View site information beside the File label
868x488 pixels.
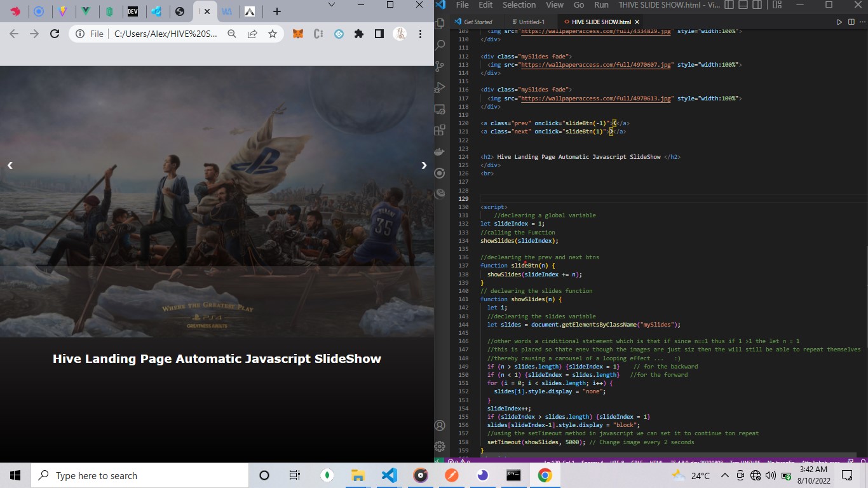[80, 34]
